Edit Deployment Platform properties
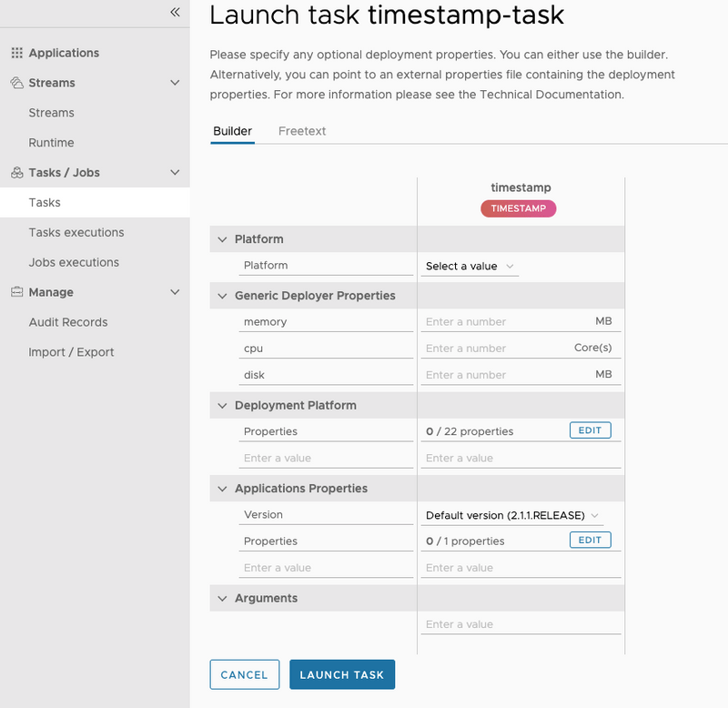728x708 pixels. coord(590,430)
